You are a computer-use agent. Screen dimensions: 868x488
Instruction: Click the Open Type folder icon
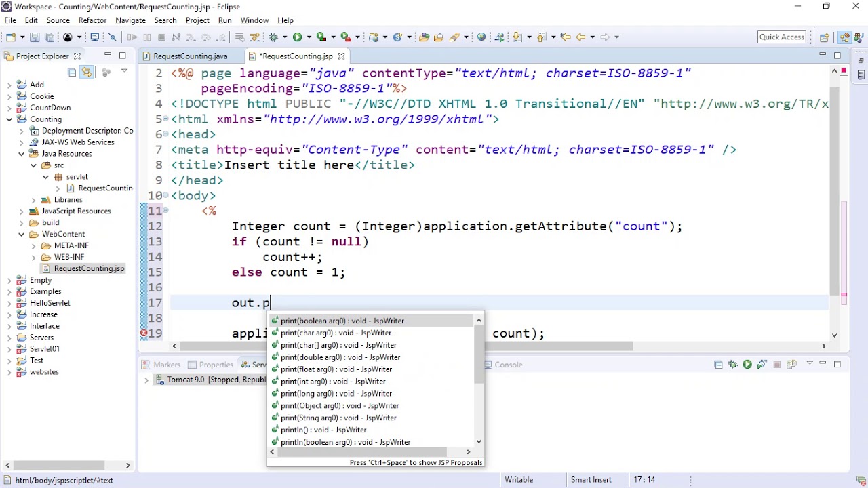(x=425, y=37)
